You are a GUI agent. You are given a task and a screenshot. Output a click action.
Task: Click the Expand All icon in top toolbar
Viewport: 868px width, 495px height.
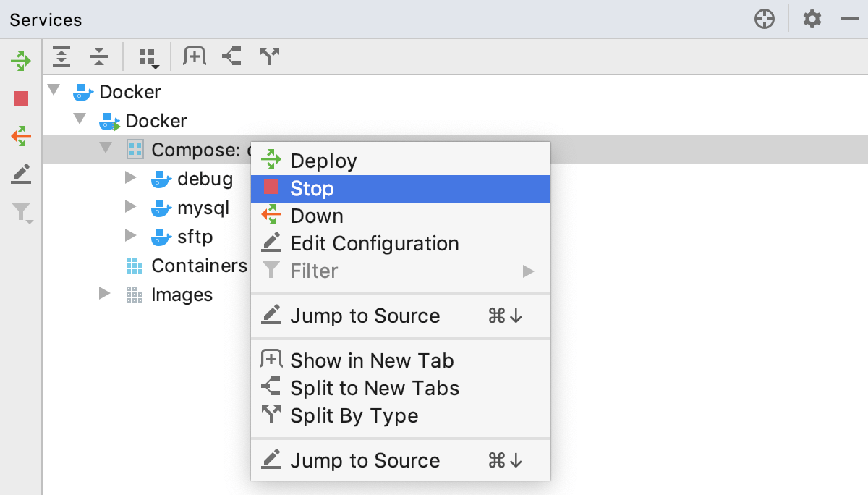(x=61, y=56)
